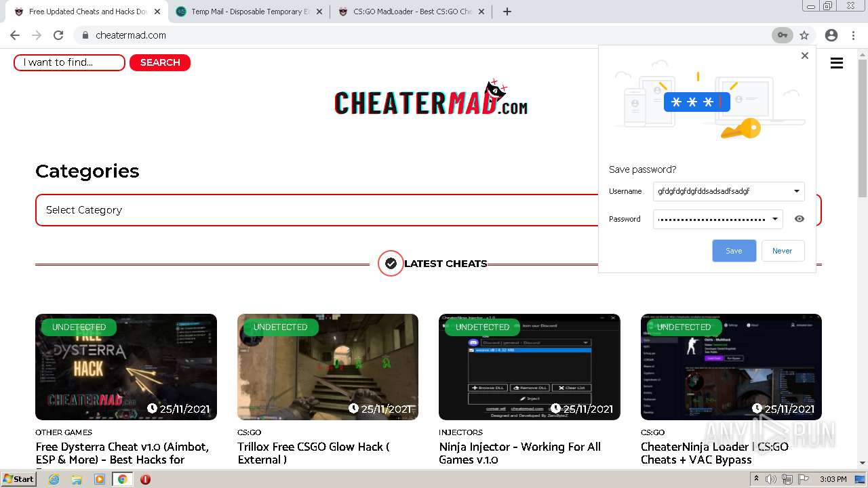Open the Windows Start menu
Viewport: 868px width, 488px height.
(x=19, y=479)
